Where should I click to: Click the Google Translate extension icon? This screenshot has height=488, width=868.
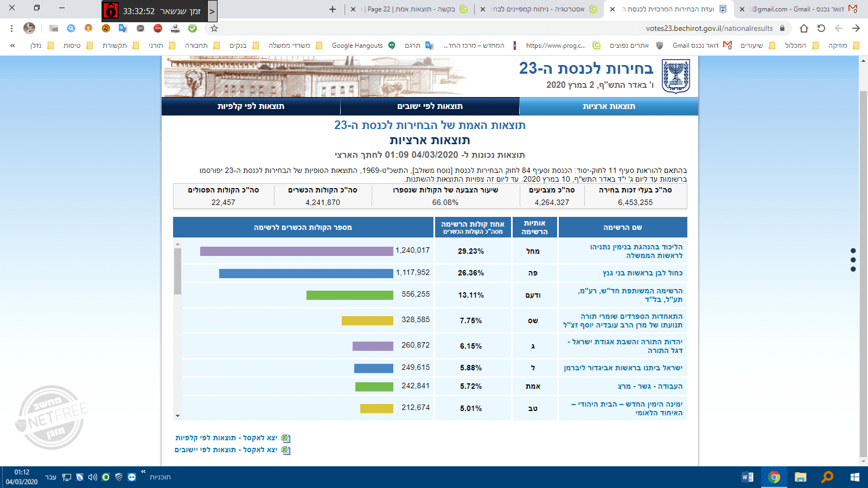123,28
